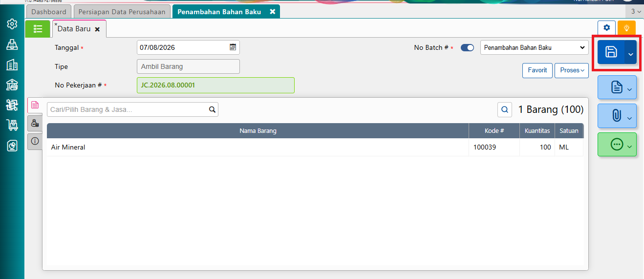Screen dimensions: 644x279
Task: Toggle the No Batch # automatic numbering switch
Action: (x=467, y=47)
